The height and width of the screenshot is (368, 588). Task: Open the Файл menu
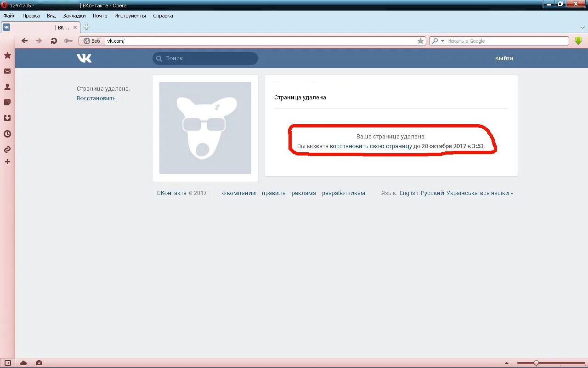9,16
